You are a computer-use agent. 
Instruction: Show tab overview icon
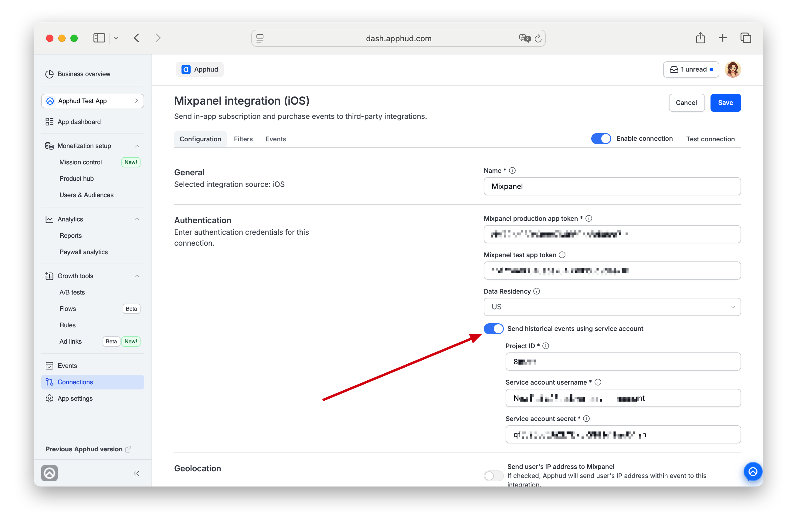coord(745,38)
